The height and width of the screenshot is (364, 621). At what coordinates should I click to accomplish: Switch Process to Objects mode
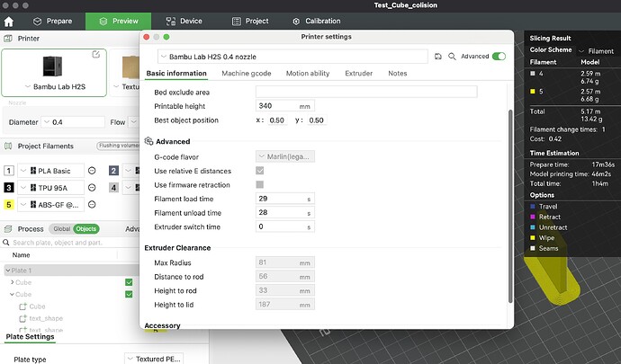[x=85, y=228]
